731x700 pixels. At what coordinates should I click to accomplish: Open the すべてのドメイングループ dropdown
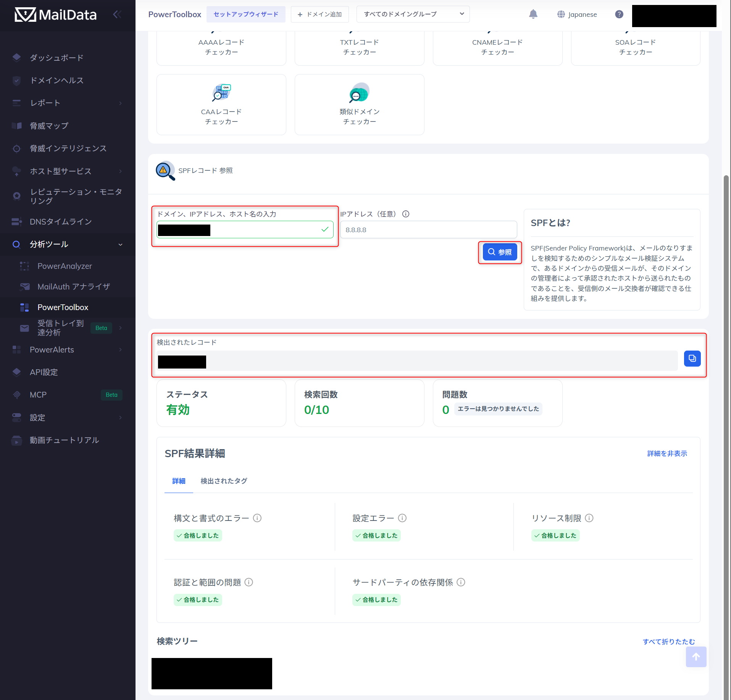click(413, 14)
